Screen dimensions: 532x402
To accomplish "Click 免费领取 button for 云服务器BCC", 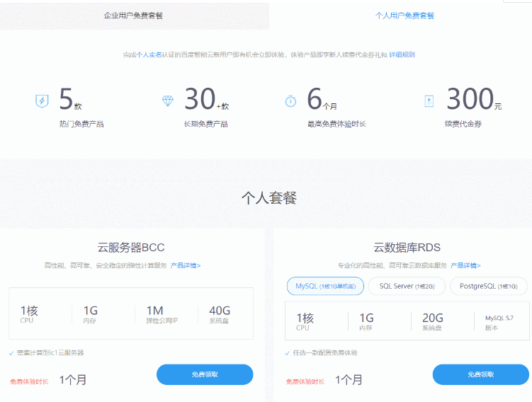I will pos(205,374).
